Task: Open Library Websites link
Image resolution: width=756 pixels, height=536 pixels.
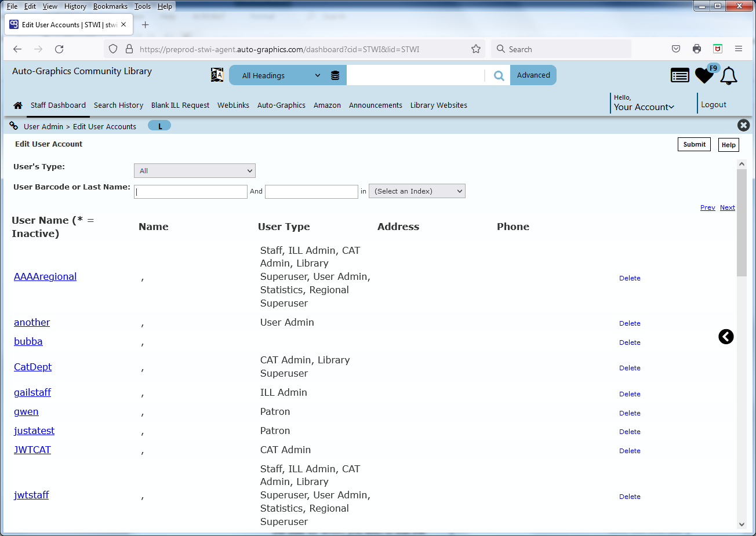Action: click(439, 105)
